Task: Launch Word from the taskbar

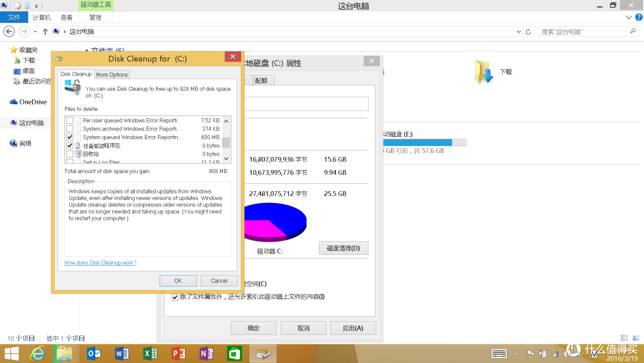Action: (x=122, y=353)
